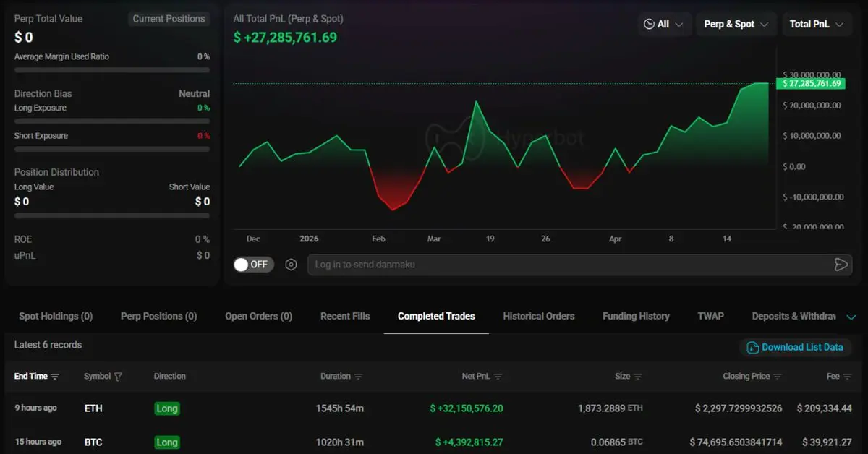
Task: Click the Feb label on chart axis
Action: 379,239
